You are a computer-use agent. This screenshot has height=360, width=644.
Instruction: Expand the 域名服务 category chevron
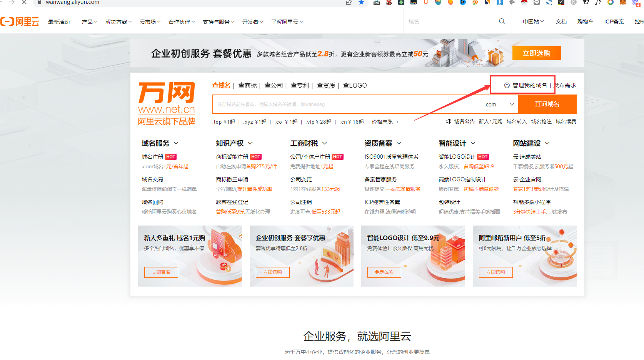click(176, 143)
